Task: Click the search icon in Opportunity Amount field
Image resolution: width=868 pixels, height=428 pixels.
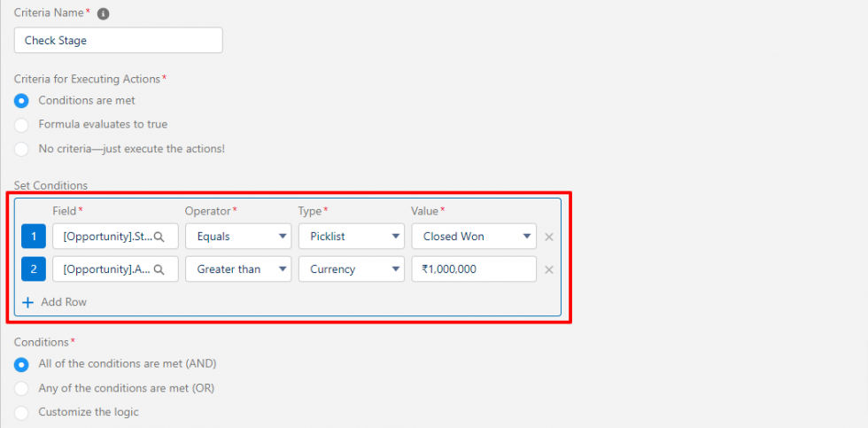Action: [x=159, y=269]
